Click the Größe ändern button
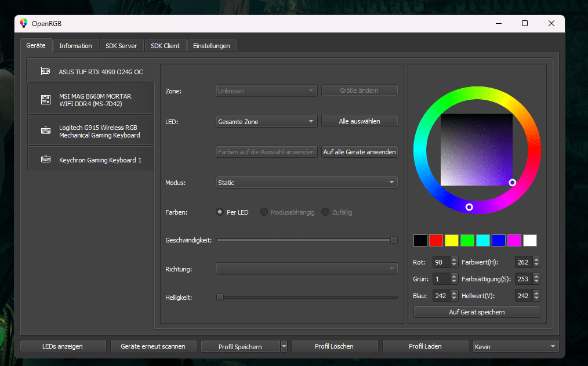The height and width of the screenshot is (366, 588). click(x=360, y=90)
